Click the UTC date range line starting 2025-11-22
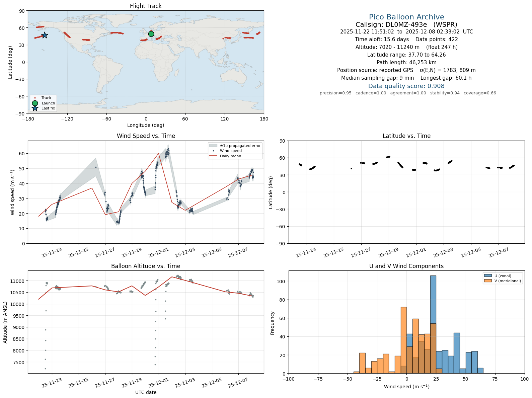 click(406, 32)
